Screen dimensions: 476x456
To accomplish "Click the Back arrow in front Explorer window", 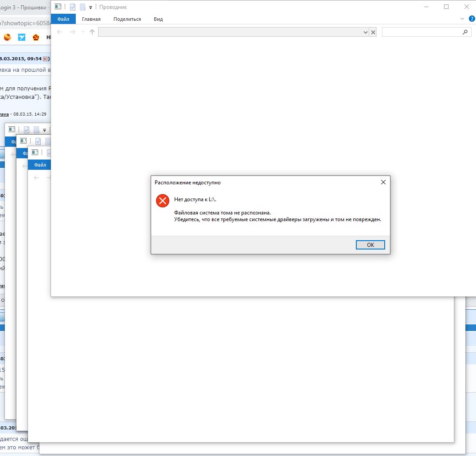I will [59, 32].
